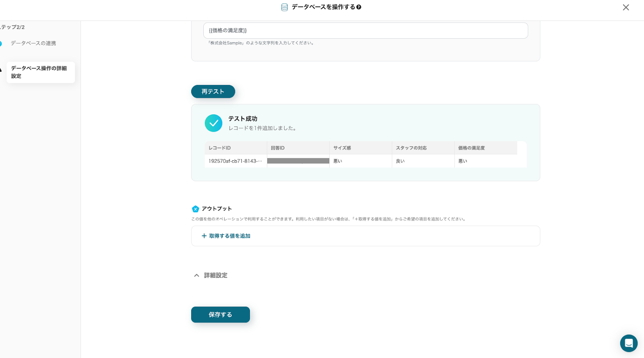The height and width of the screenshot is (358, 644).
Task: Click the 回答ID column header
Action: pos(278,148)
